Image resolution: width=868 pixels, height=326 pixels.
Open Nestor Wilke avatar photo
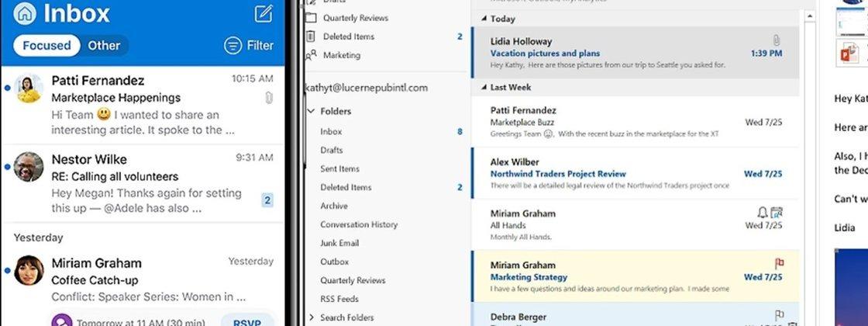pyautogui.click(x=29, y=167)
